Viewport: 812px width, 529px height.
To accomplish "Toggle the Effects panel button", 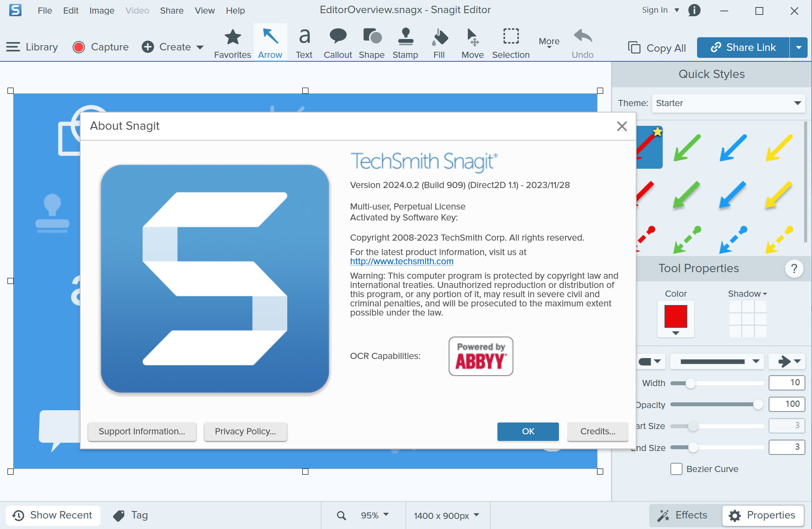I will (x=683, y=515).
